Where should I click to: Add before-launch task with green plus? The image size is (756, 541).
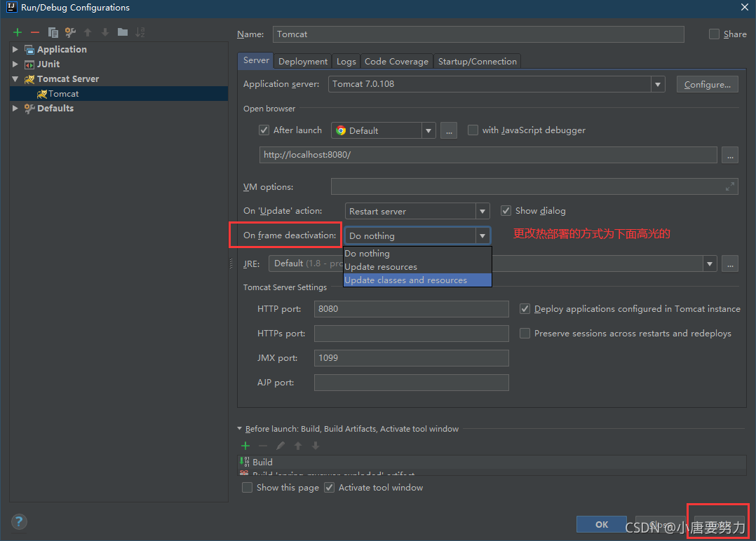click(245, 446)
